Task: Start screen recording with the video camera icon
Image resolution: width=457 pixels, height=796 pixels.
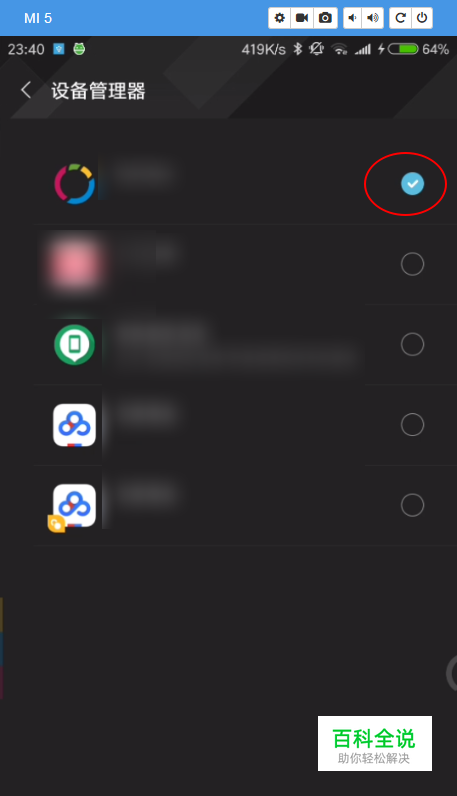Action: pyautogui.click(x=302, y=18)
